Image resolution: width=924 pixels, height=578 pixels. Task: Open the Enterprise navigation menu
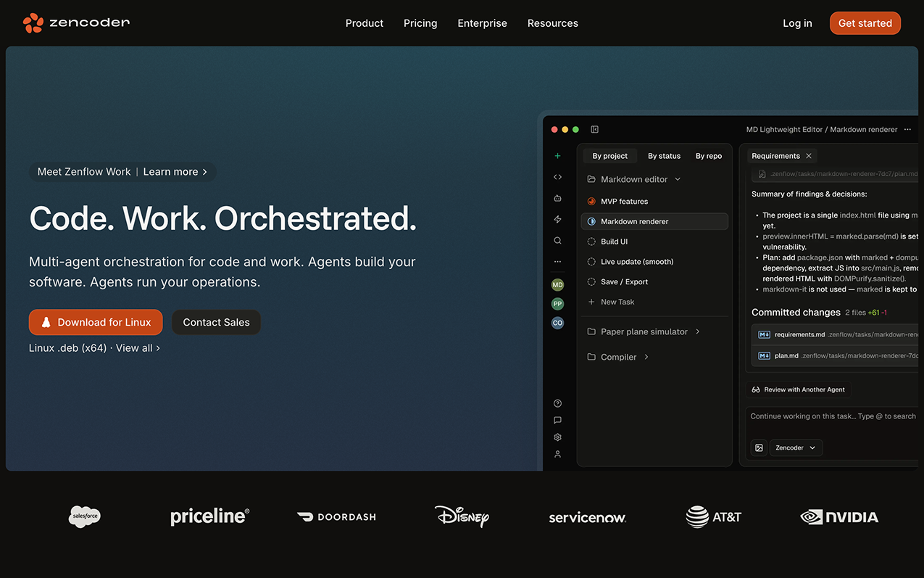click(x=483, y=23)
